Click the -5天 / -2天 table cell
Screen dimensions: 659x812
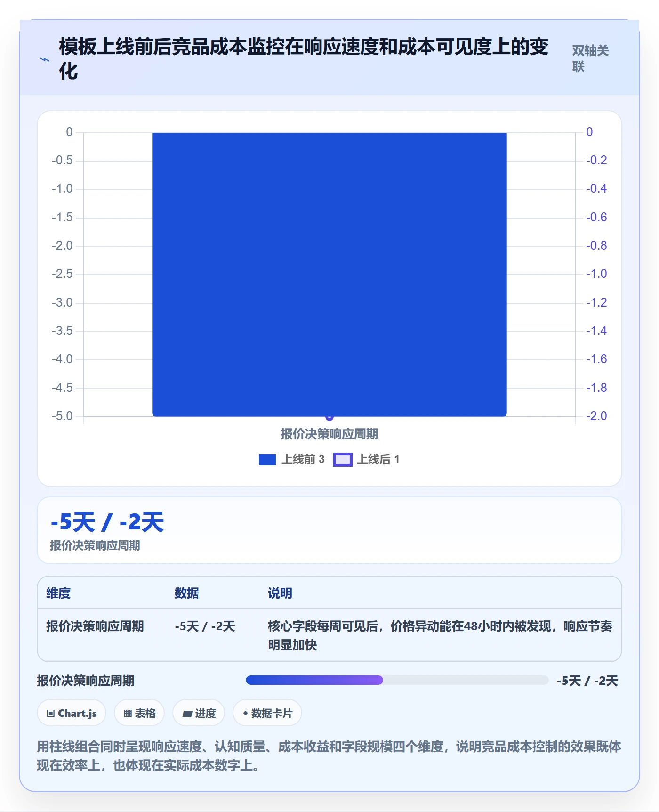pyautogui.click(x=205, y=626)
